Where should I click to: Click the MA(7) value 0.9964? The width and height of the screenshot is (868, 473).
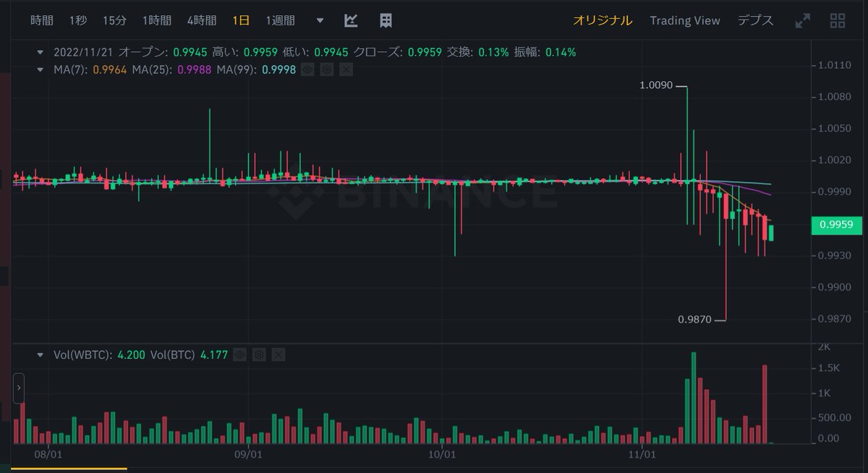point(109,69)
